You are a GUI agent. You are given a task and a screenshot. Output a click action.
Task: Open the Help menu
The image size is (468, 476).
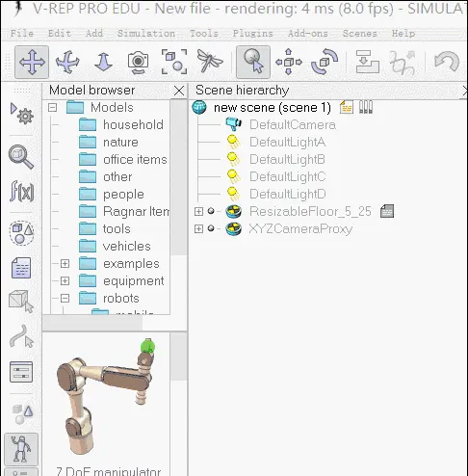(x=403, y=34)
